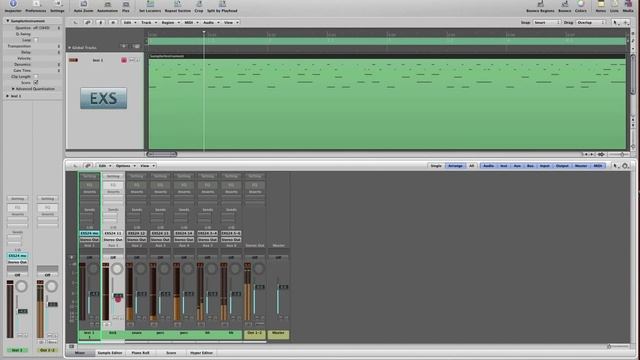Toggle Audio channel filter in mixer

488,166
